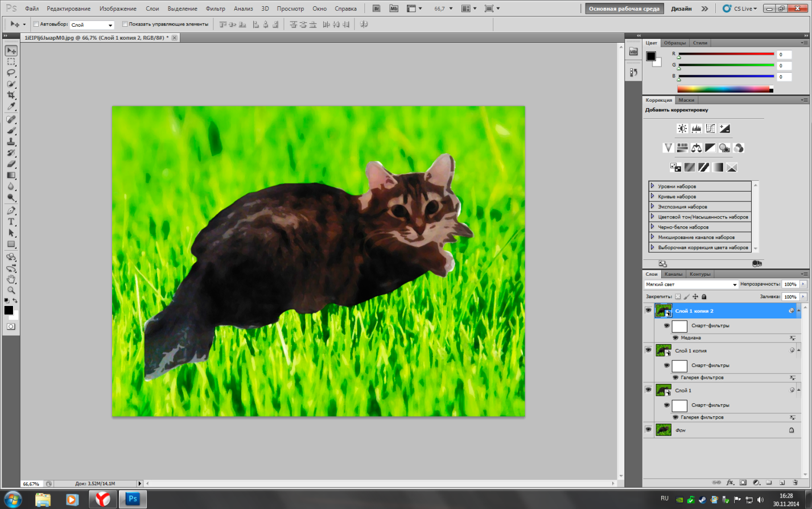Open the Мягкий свет blend mode dropdown
812x509 pixels.
point(691,284)
